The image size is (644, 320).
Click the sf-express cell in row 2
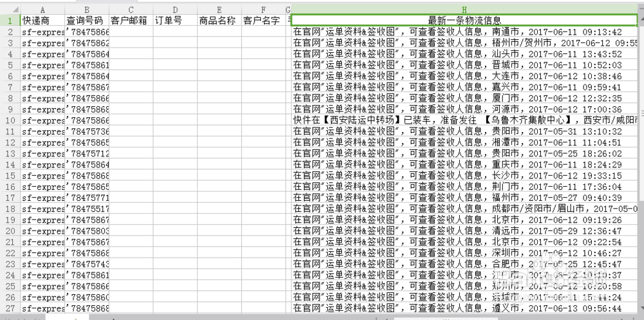coord(43,32)
